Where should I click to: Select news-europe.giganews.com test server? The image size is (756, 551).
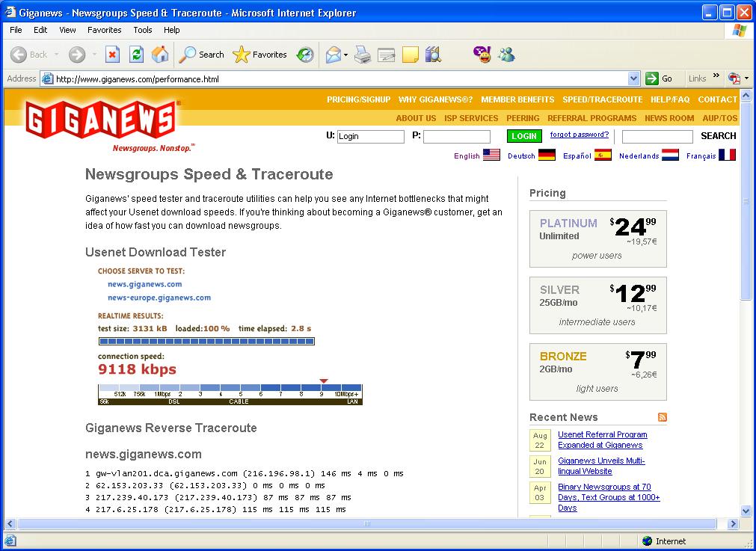click(x=159, y=298)
